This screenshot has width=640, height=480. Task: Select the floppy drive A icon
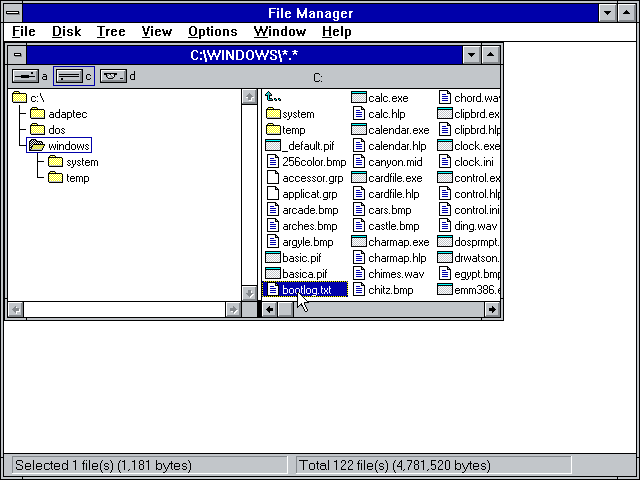25,76
